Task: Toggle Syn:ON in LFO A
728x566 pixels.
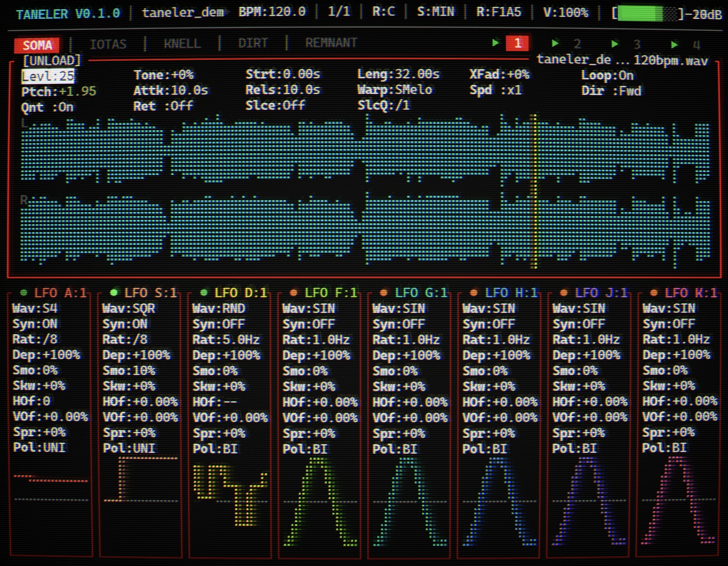Action: tap(35, 324)
